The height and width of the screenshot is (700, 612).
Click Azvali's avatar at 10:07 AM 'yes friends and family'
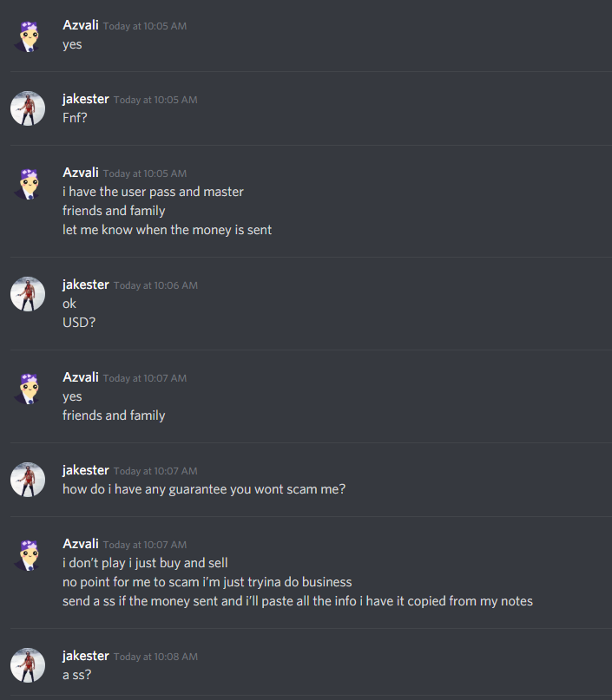pyautogui.click(x=28, y=387)
